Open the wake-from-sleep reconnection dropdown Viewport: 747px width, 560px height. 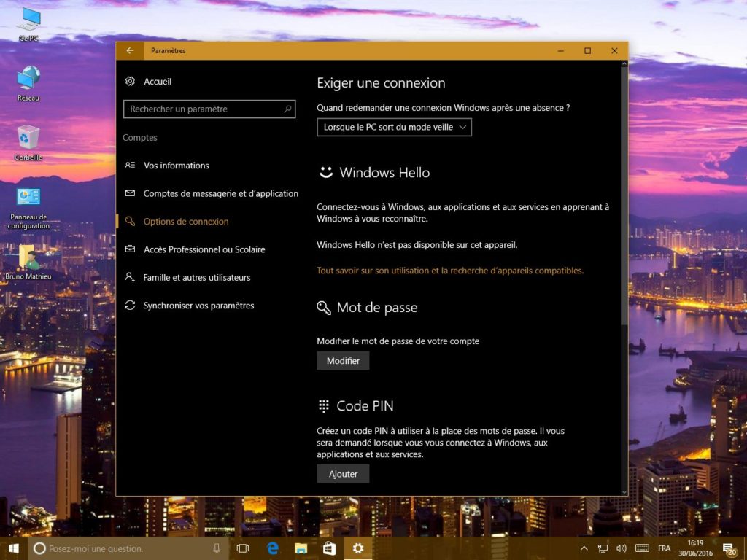coord(394,126)
